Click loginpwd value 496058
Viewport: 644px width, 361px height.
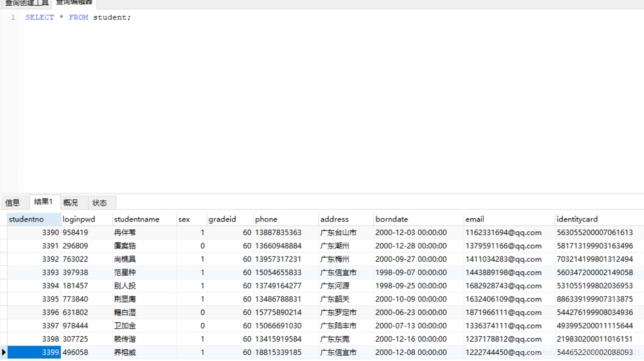pos(75,352)
